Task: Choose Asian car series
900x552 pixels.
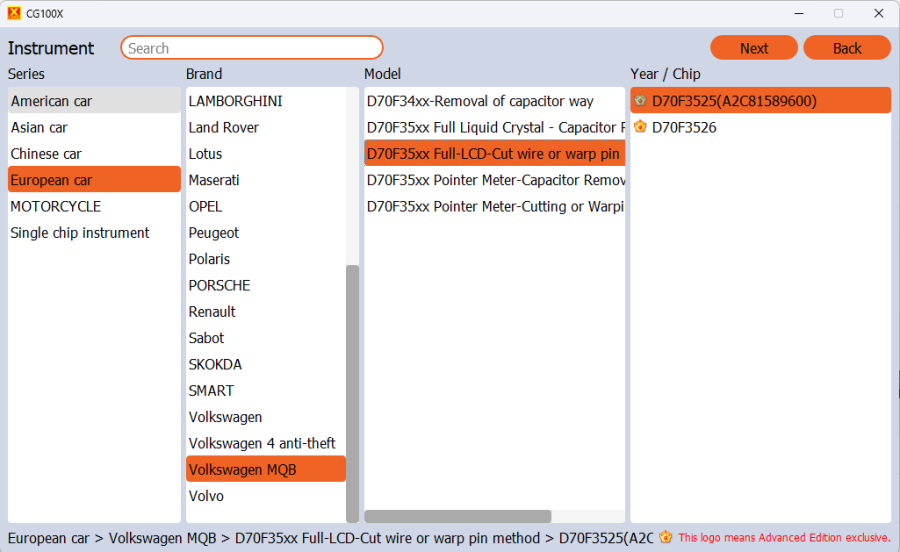Action: point(39,127)
